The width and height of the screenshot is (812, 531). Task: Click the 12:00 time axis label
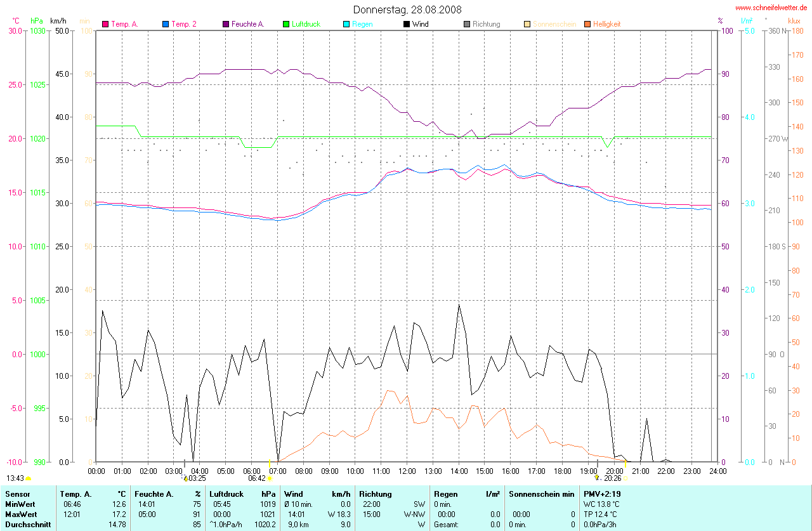pyautogui.click(x=407, y=471)
